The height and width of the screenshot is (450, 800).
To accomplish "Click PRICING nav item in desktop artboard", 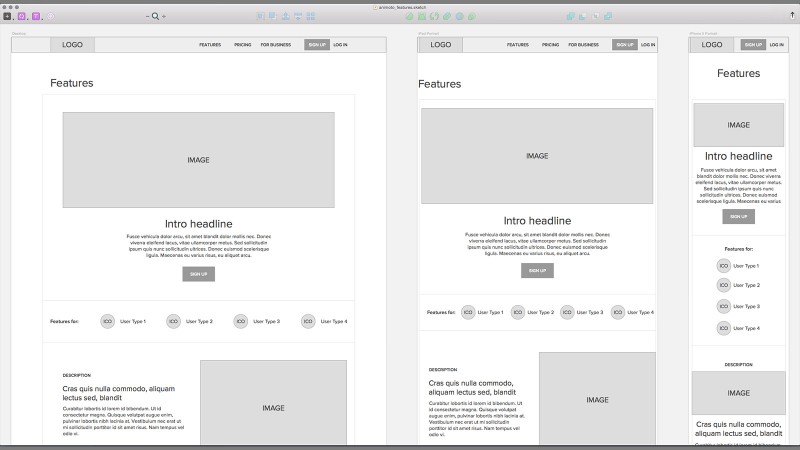I will point(243,45).
